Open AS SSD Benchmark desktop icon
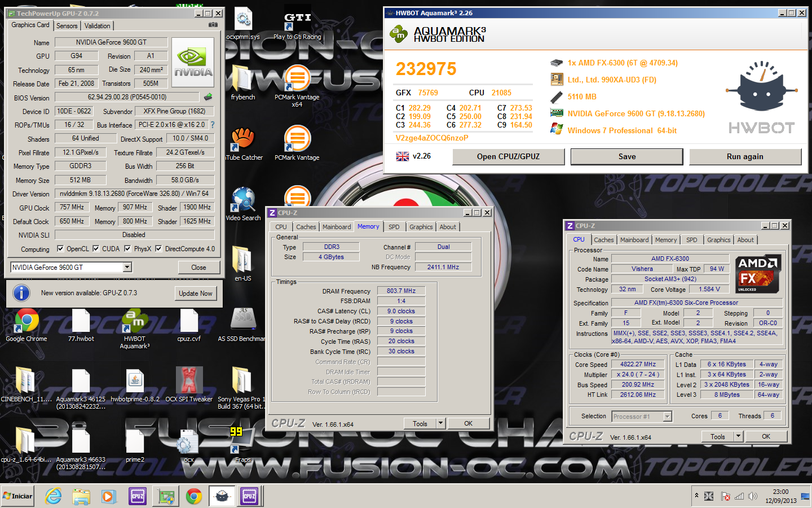Screen dimensions: 812x508 click(242, 325)
